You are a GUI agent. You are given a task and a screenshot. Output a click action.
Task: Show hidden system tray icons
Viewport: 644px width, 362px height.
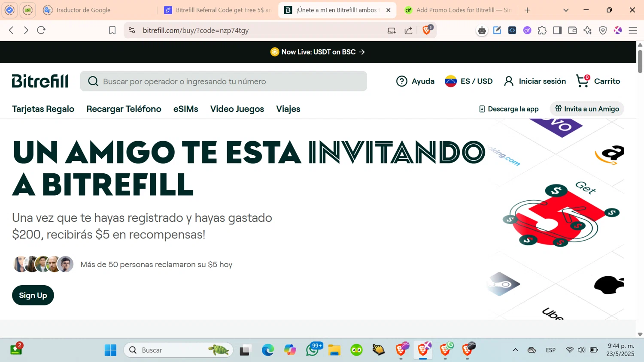point(515,350)
